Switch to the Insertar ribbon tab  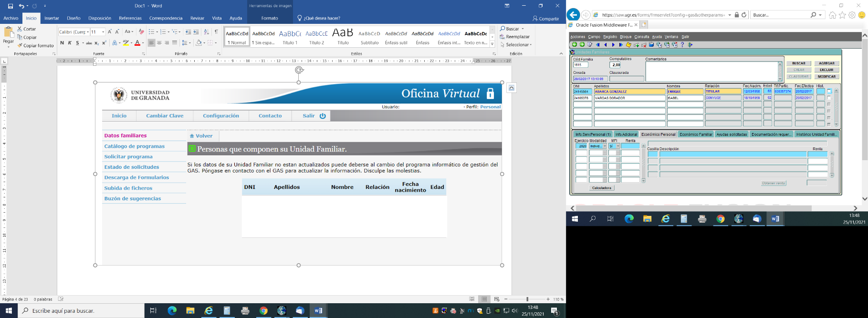click(x=52, y=18)
